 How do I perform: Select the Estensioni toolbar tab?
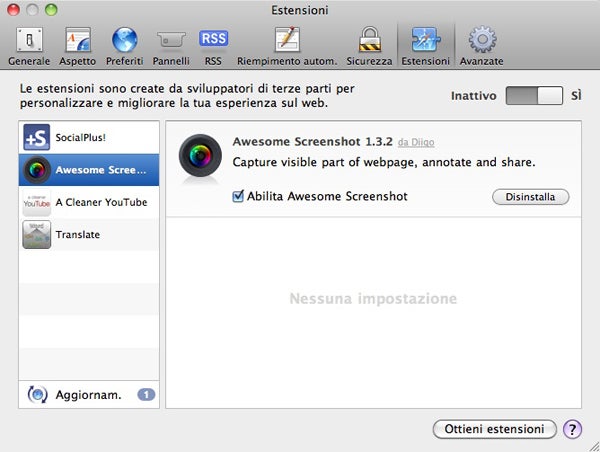pos(425,45)
